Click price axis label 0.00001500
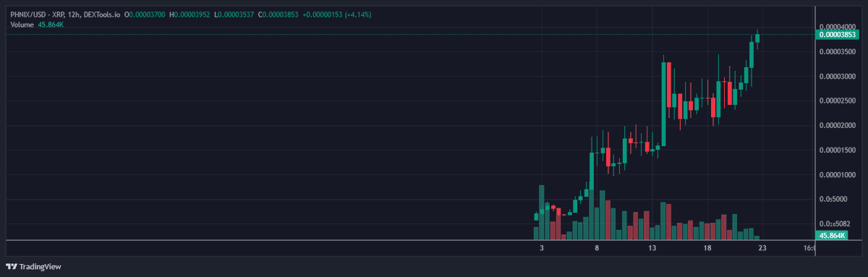868x277 pixels. tap(838, 150)
